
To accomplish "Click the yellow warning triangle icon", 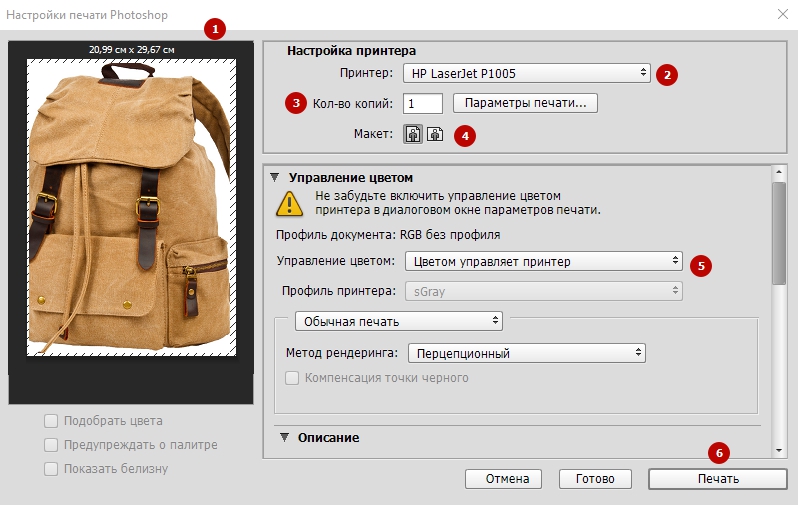I will click(291, 205).
